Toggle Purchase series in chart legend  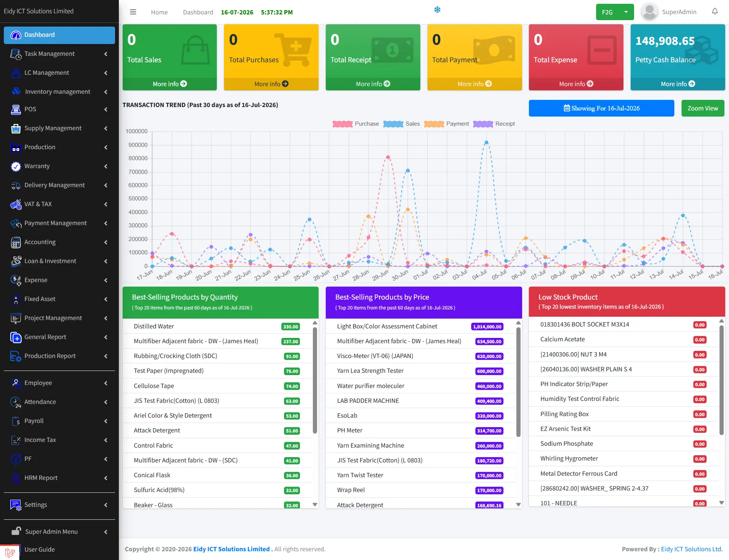[355, 124]
